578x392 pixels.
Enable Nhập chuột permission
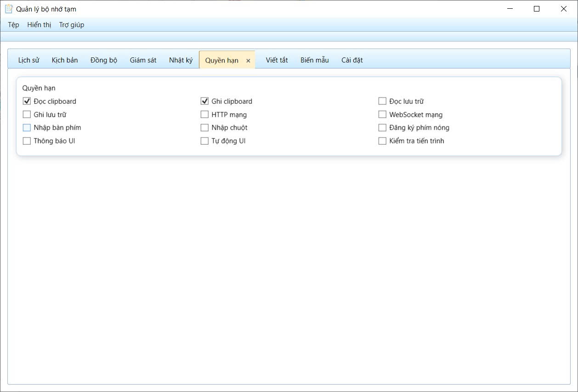(204, 128)
